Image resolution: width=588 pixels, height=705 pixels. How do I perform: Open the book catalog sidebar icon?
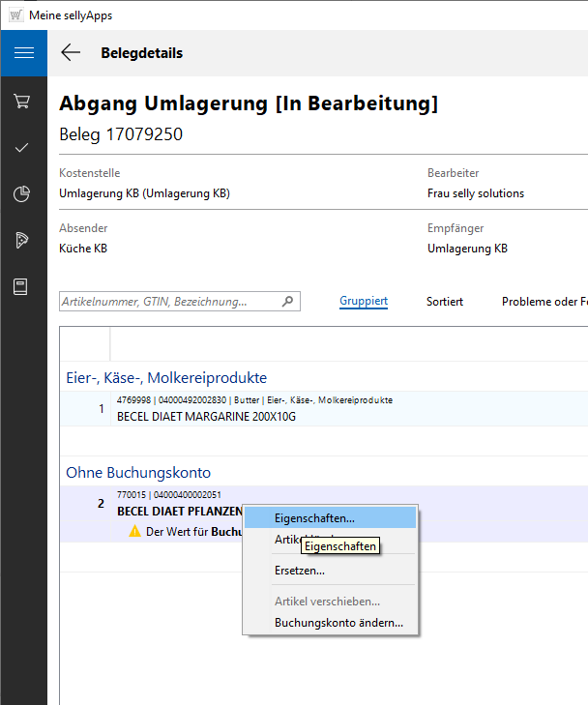[22, 286]
